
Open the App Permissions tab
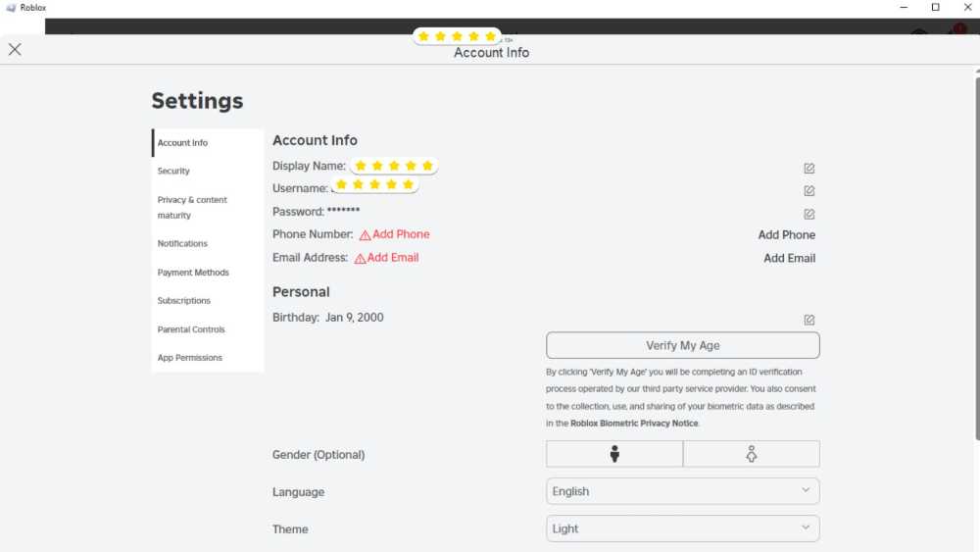[x=208, y=358]
